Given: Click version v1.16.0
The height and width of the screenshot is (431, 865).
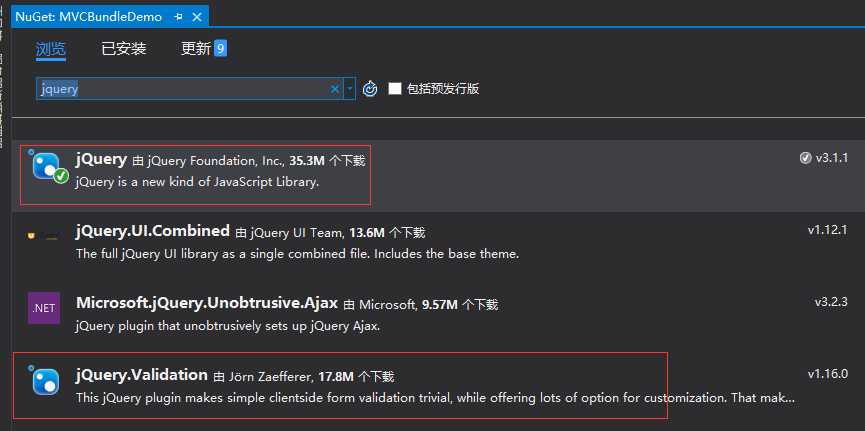Looking at the screenshot, I should (827, 374).
